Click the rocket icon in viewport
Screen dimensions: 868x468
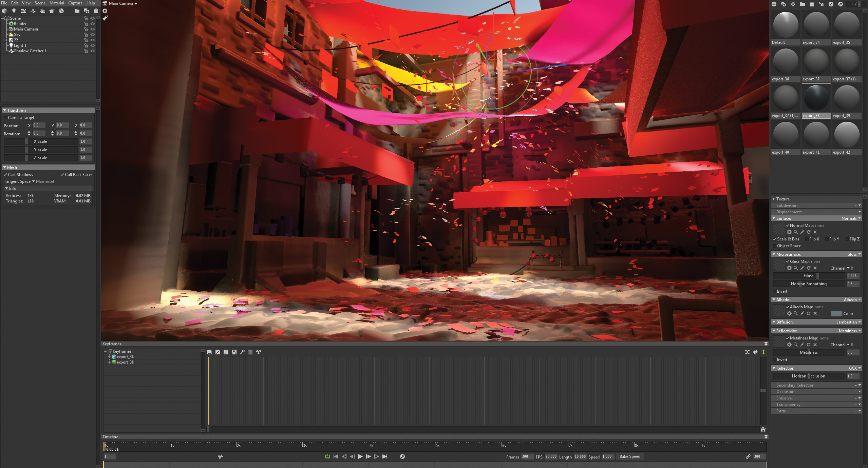coord(105,18)
